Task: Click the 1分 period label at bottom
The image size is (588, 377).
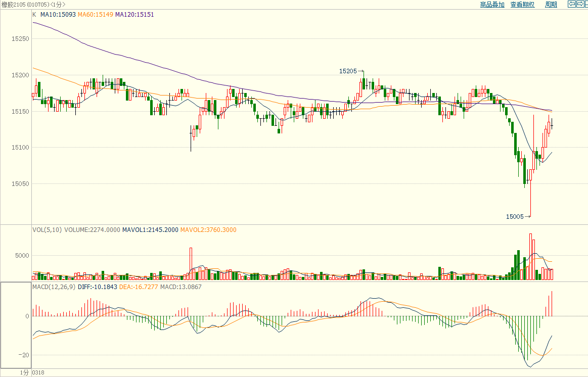Action: [x=24, y=372]
